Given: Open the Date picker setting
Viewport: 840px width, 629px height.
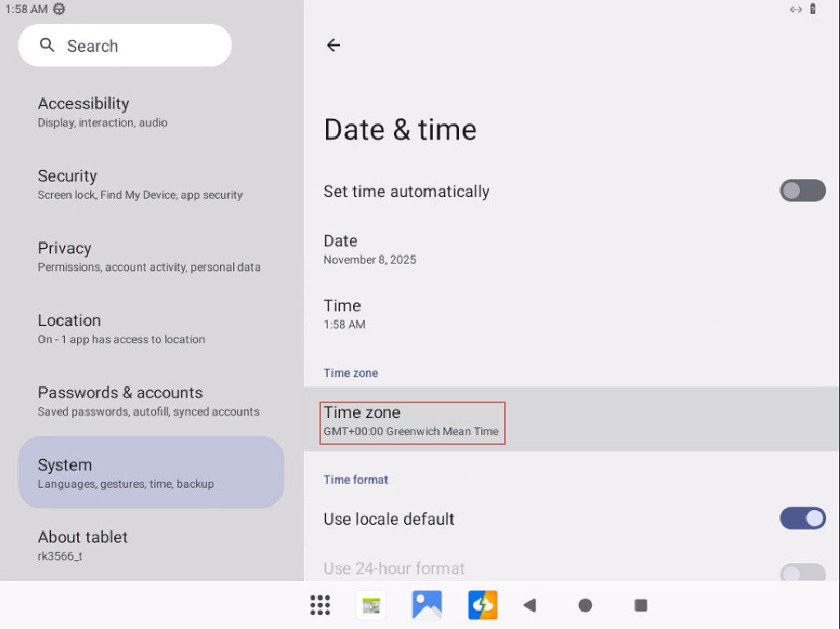Looking at the screenshot, I should [370, 249].
